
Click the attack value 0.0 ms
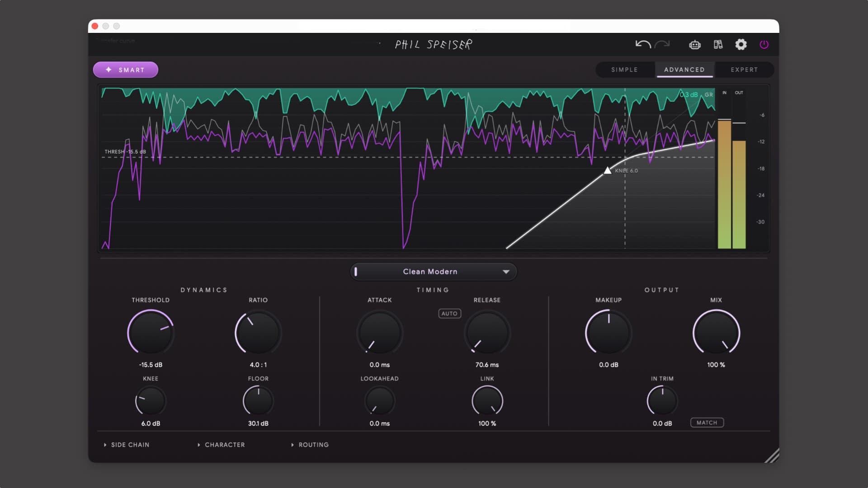coord(380,365)
